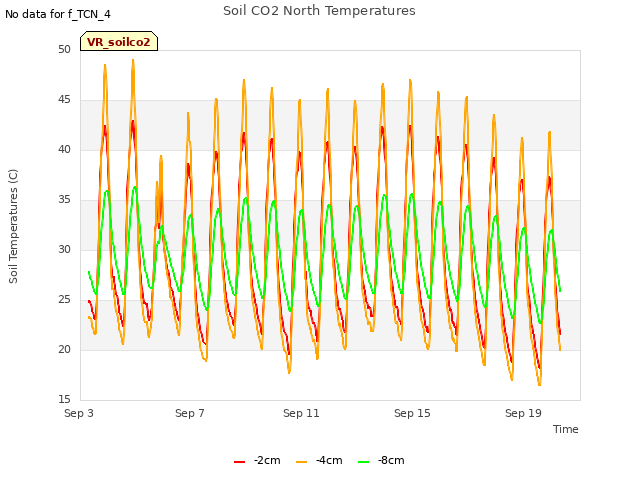The image size is (640, 480).
Task: Click the Time axis label
Action: click(x=566, y=429)
